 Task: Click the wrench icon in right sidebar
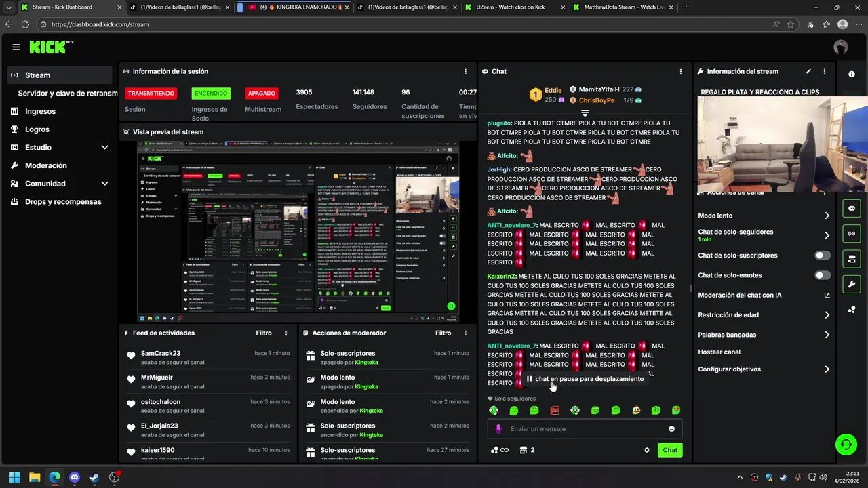click(852, 284)
